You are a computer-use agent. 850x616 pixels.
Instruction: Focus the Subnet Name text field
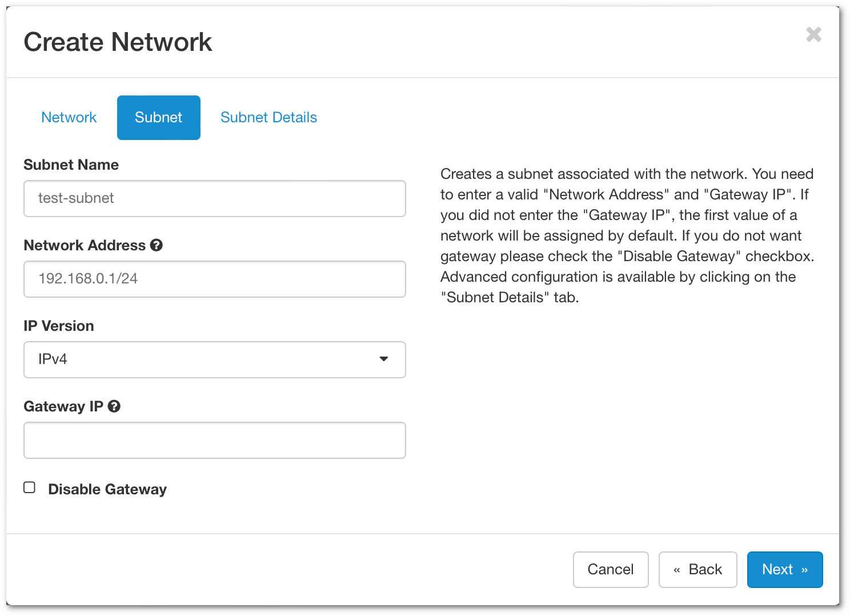coord(214,198)
